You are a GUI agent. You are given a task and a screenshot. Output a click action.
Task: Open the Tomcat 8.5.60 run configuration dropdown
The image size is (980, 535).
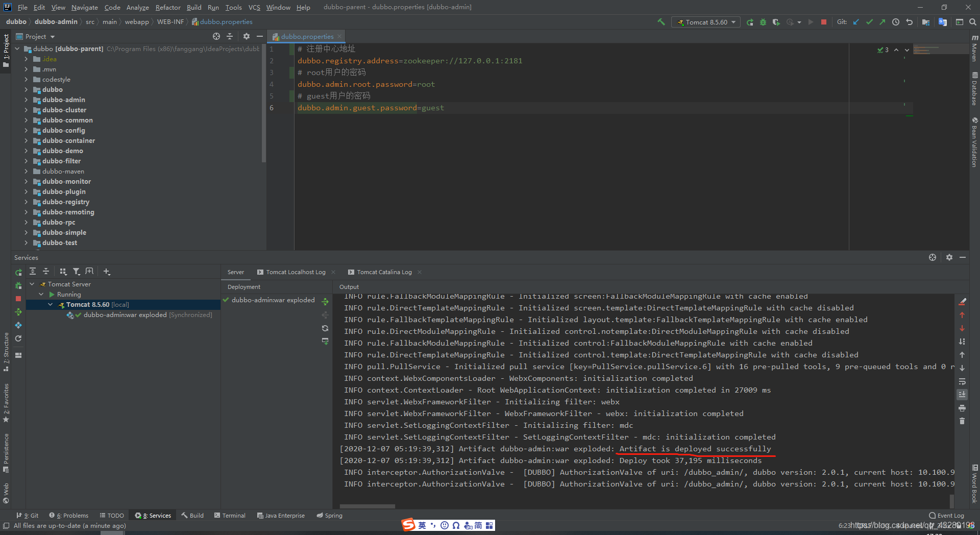click(706, 22)
